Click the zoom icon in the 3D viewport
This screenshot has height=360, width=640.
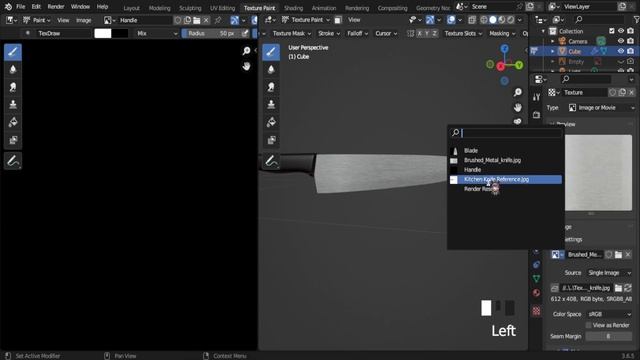(x=518, y=92)
